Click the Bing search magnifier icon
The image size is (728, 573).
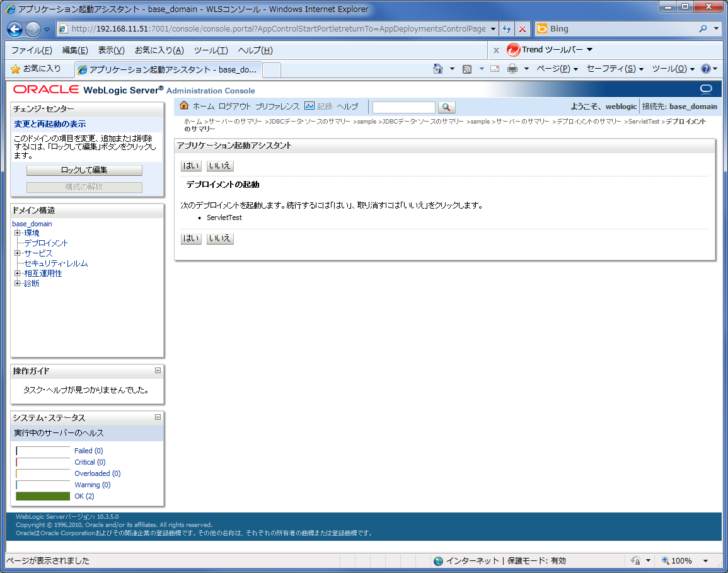[703, 29]
